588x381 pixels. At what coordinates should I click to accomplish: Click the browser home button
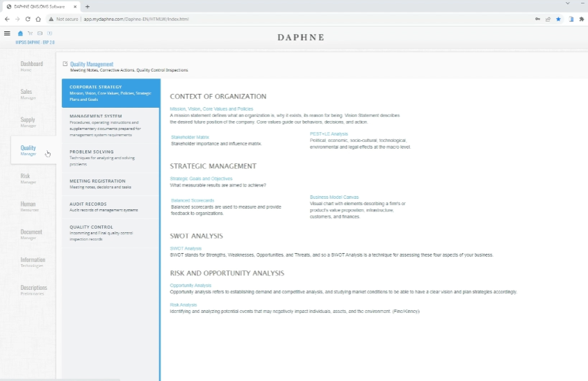click(38, 19)
